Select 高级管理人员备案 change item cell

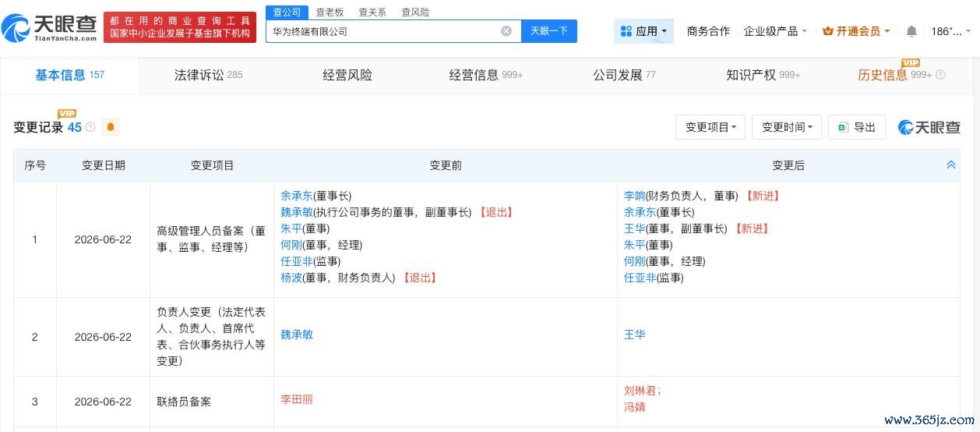coord(212,239)
